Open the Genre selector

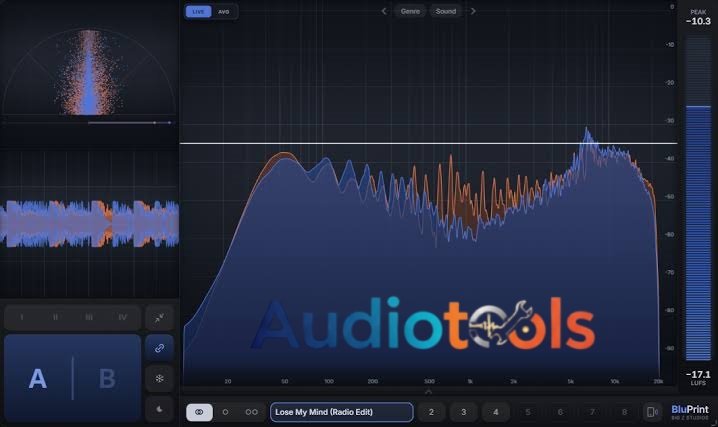(410, 11)
